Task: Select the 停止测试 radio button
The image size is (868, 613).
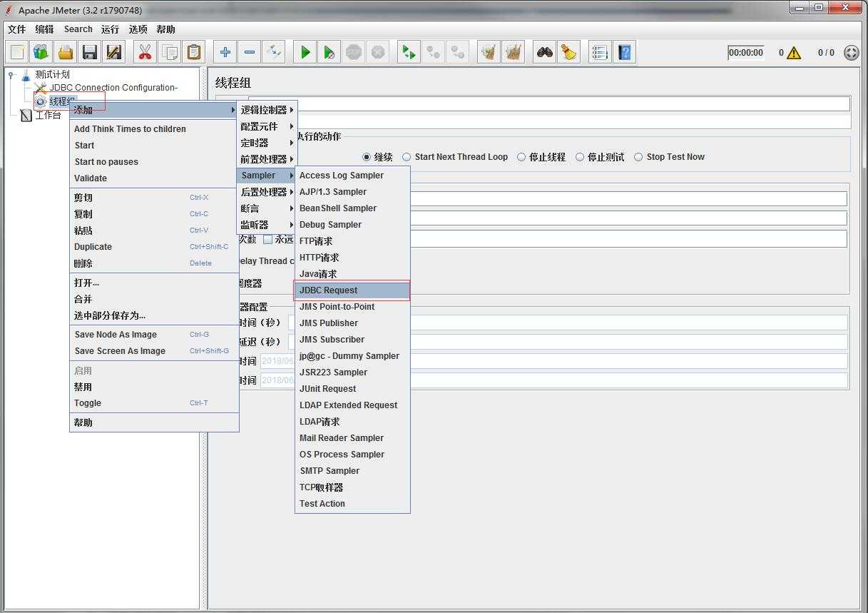Action: tap(580, 157)
